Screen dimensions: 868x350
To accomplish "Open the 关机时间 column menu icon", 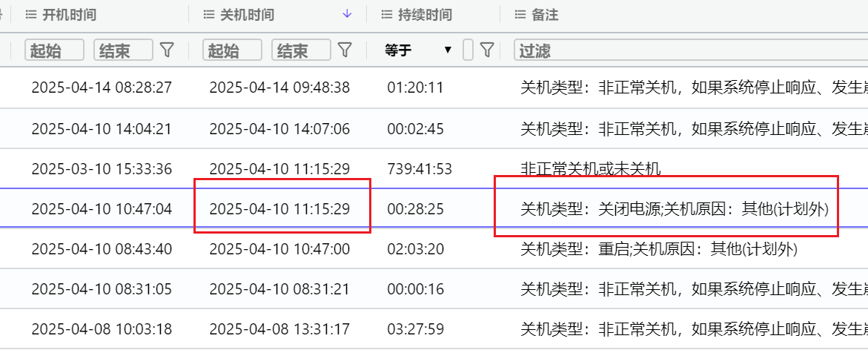I will coord(209,15).
